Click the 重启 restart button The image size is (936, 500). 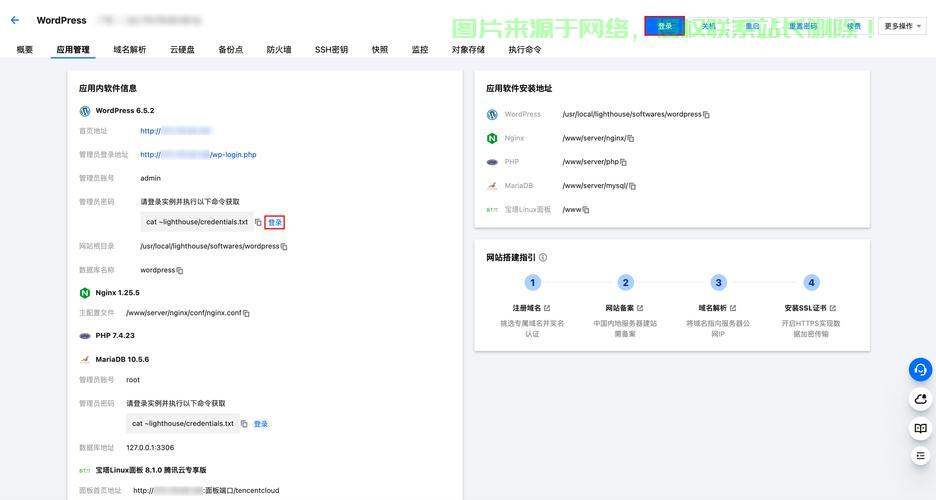point(753,26)
